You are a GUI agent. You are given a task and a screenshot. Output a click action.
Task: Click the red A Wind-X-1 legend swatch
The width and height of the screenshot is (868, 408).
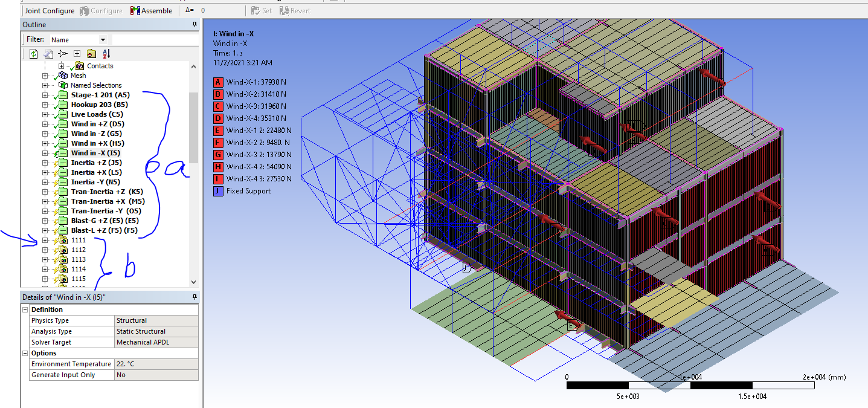(x=218, y=82)
